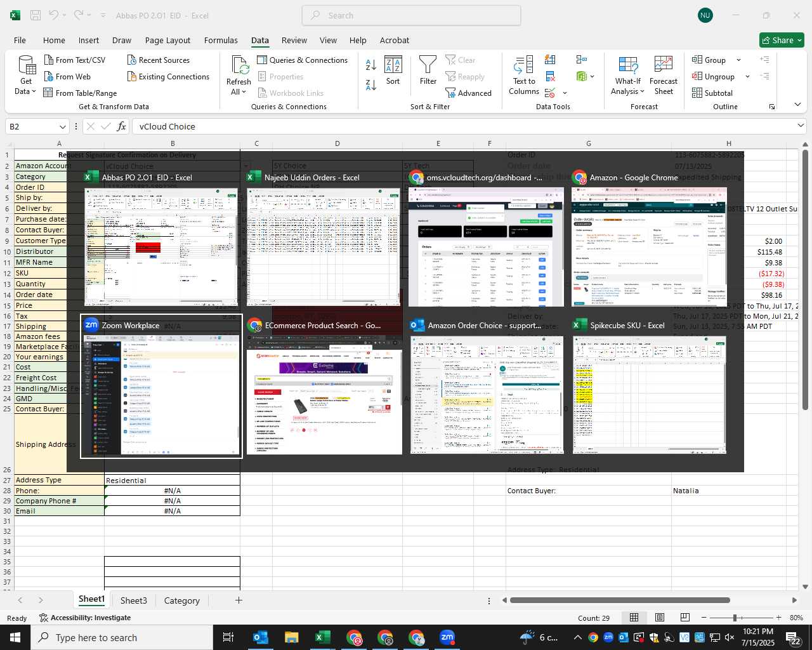The height and width of the screenshot is (650, 812).
Task: Expand the Get Data dropdown arrow
Action: [34, 91]
